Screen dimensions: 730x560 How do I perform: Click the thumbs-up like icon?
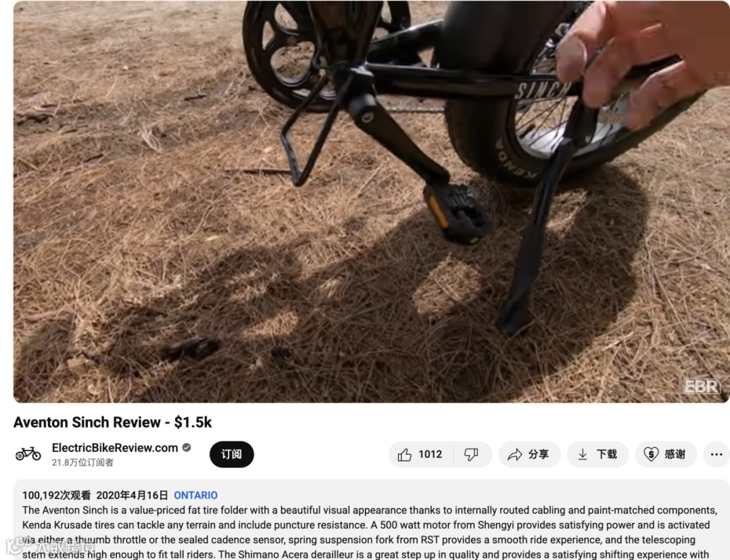(x=404, y=455)
